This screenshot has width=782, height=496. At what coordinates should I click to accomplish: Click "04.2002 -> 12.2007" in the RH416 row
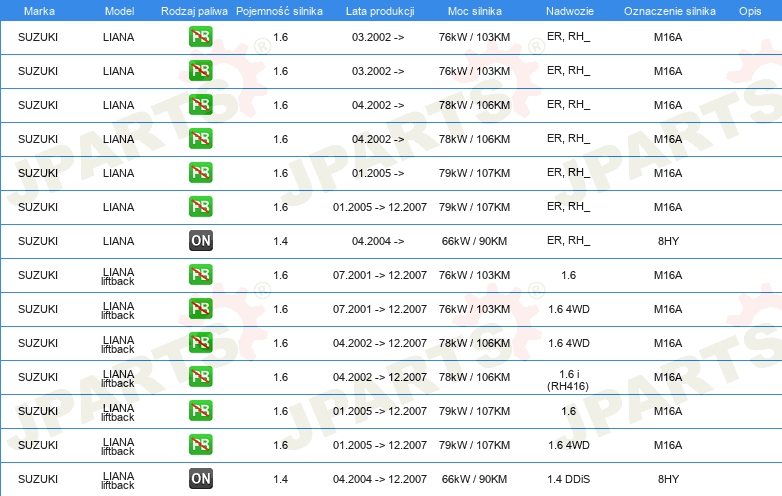380,377
